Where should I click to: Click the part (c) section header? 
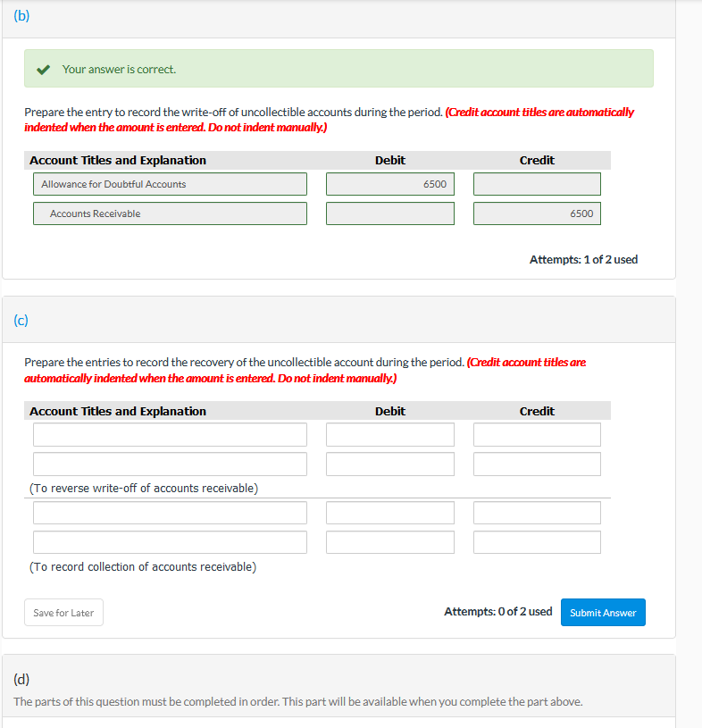[21, 320]
